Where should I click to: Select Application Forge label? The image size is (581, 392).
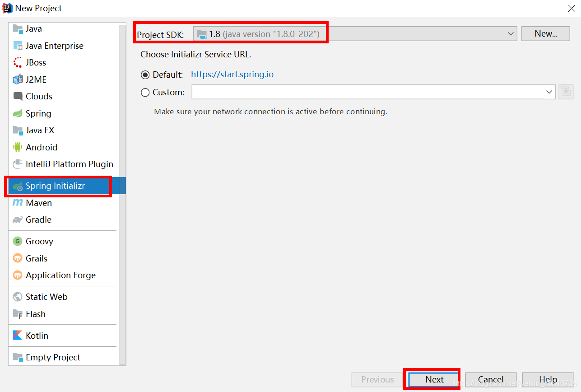[x=60, y=275]
